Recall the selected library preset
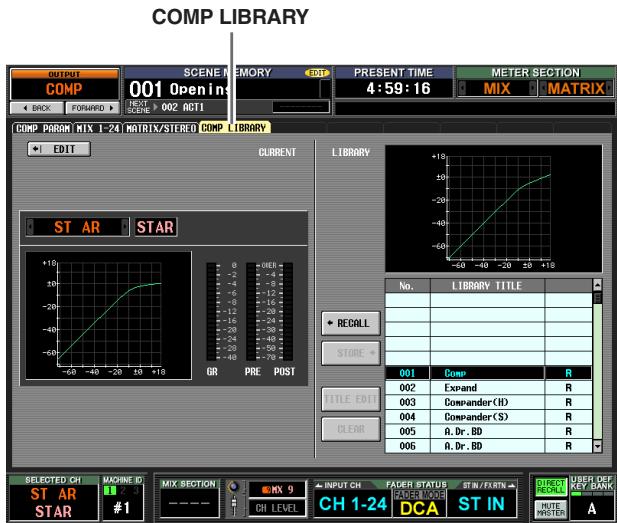The image size is (617, 523). (351, 323)
